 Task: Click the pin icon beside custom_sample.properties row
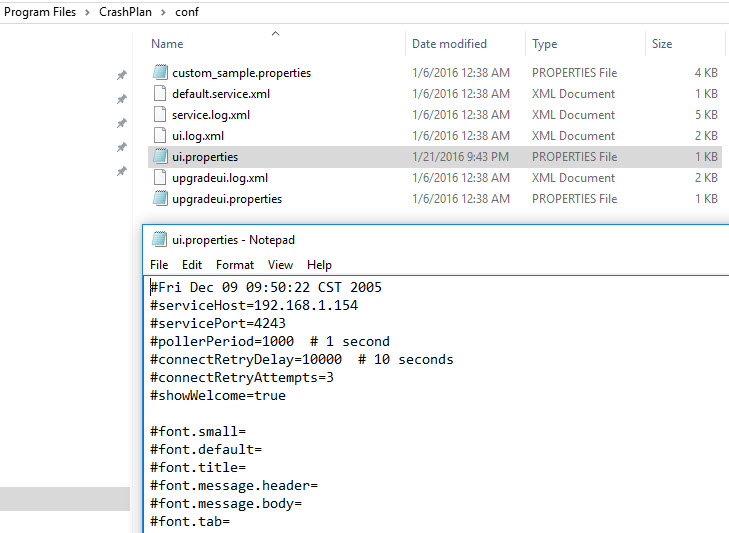tap(122, 75)
